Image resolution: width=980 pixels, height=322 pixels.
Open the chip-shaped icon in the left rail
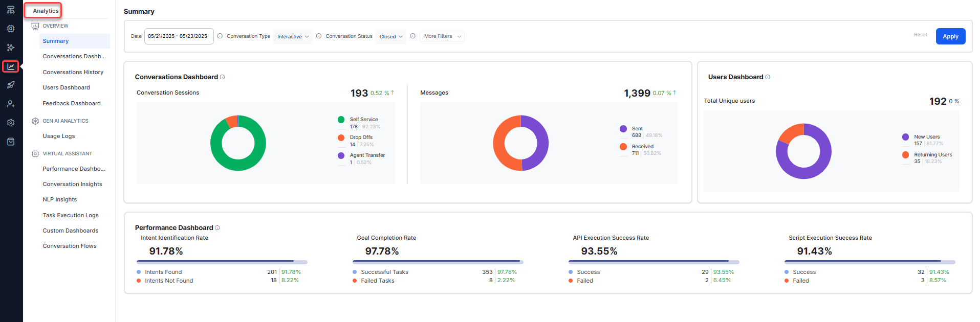pyautogui.click(x=11, y=29)
